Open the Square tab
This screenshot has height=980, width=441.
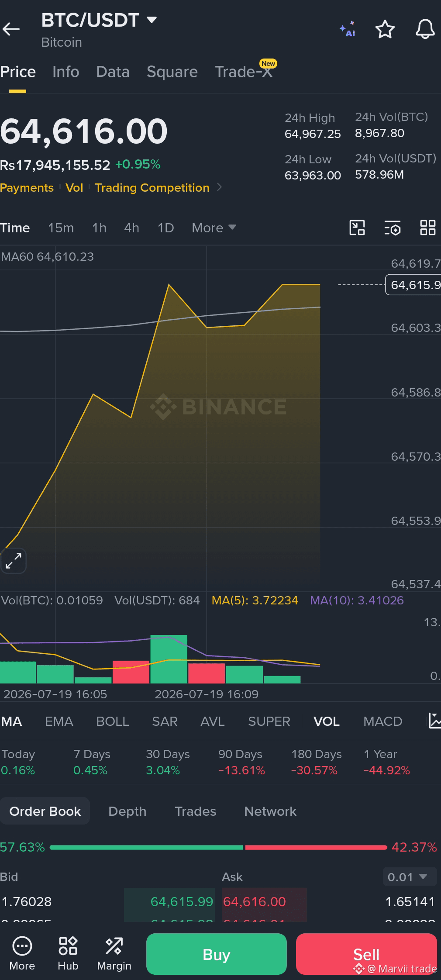click(172, 72)
